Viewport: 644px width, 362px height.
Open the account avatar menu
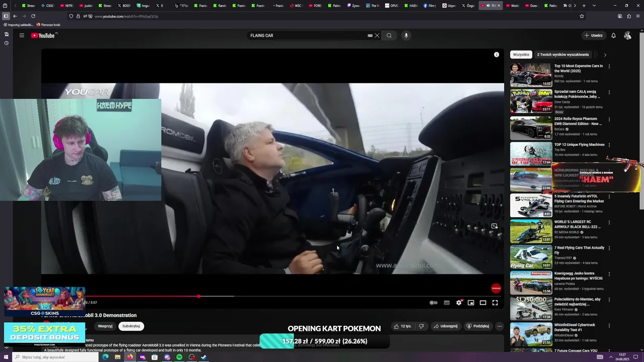[x=627, y=36]
